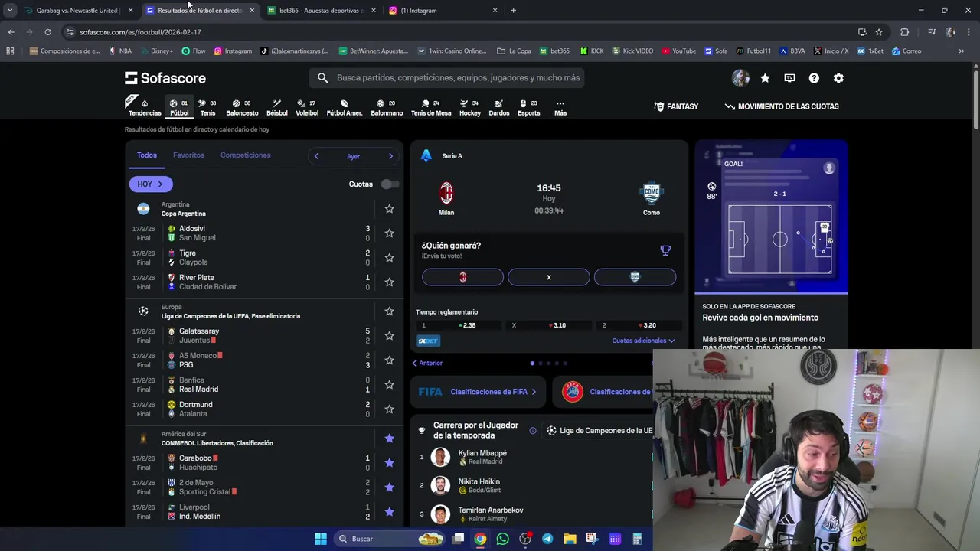Open the Calculator from the taskbar
980x551 pixels.
tap(637, 539)
